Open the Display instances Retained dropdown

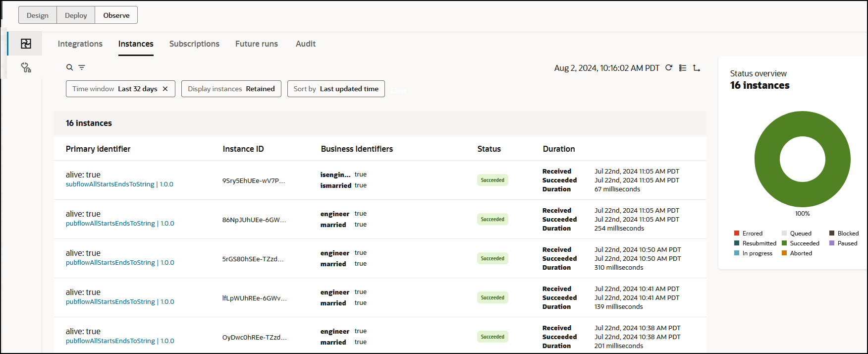[x=231, y=89]
